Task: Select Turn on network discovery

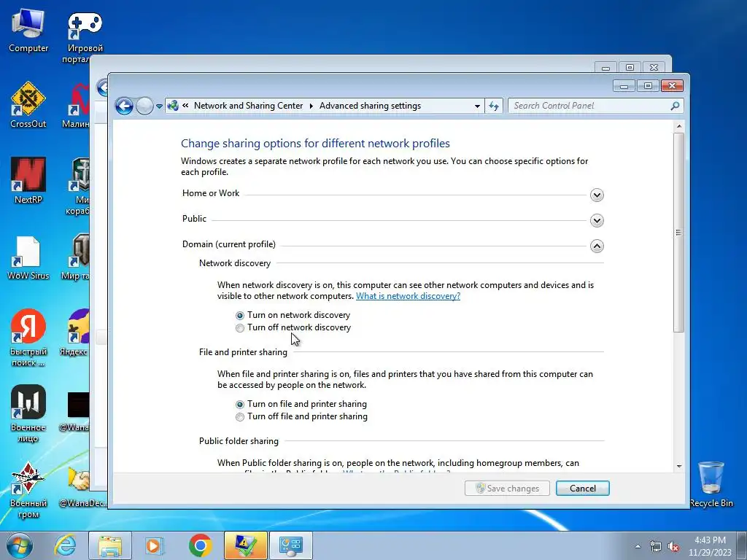Action: click(x=239, y=315)
